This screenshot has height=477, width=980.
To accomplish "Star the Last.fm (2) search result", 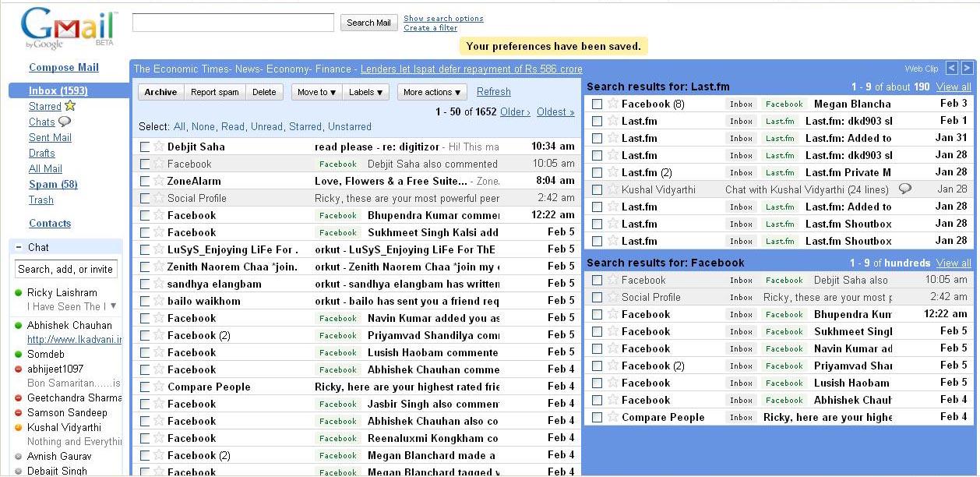I will point(612,172).
